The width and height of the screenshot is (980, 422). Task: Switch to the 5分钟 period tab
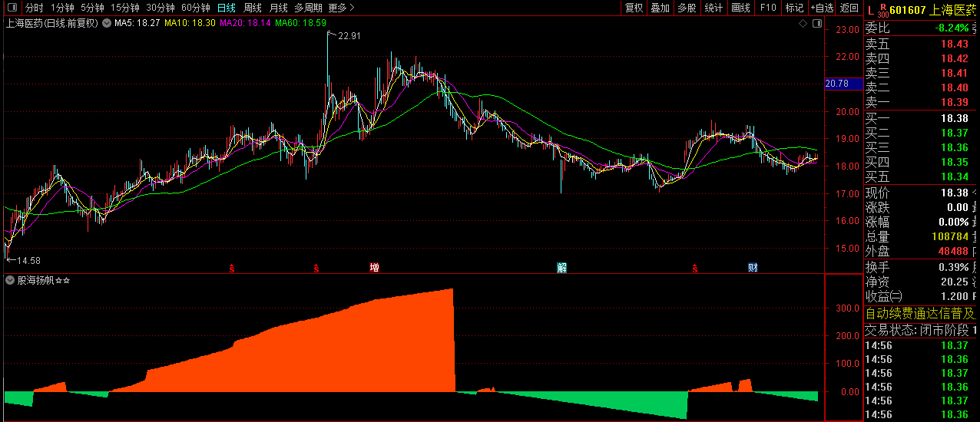click(92, 8)
